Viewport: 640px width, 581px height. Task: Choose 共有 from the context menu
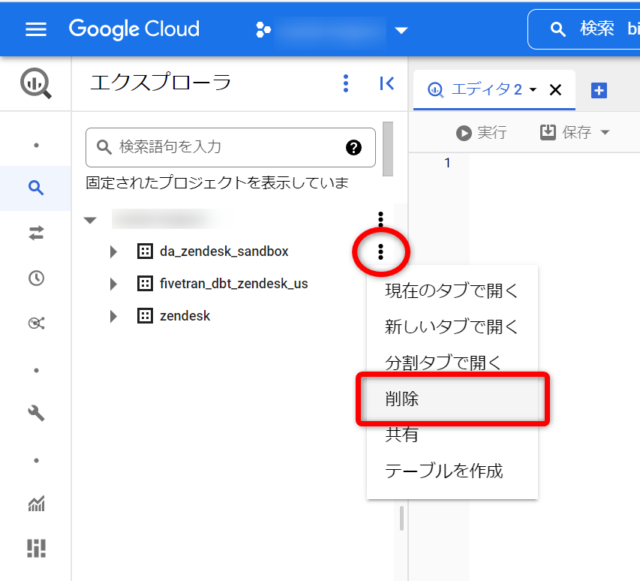tap(452, 435)
